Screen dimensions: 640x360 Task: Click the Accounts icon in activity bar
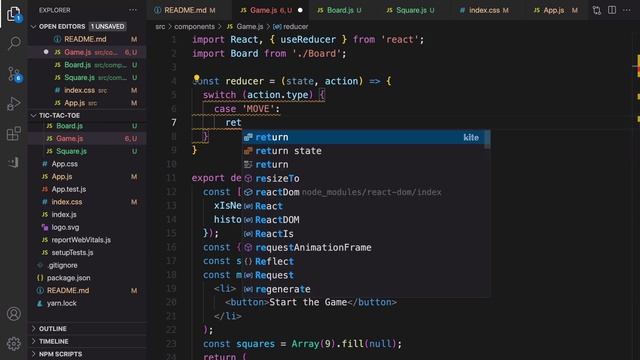13,313
